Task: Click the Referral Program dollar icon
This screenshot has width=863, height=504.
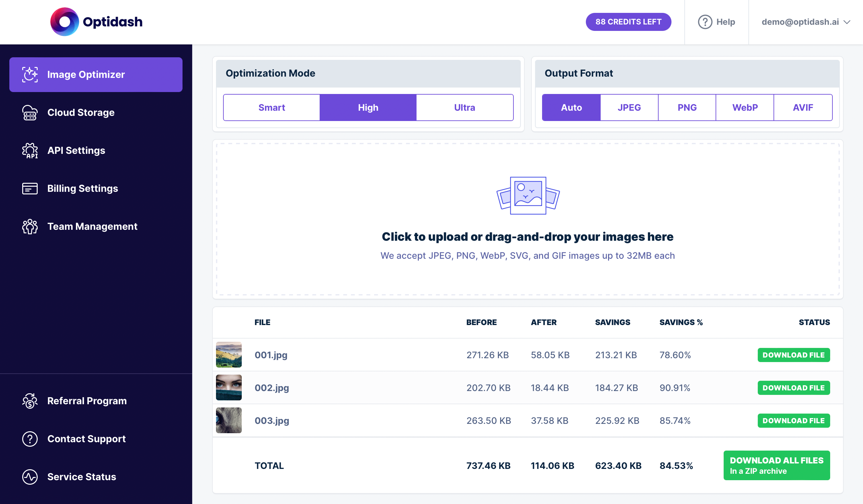Action: click(x=29, y=401)
